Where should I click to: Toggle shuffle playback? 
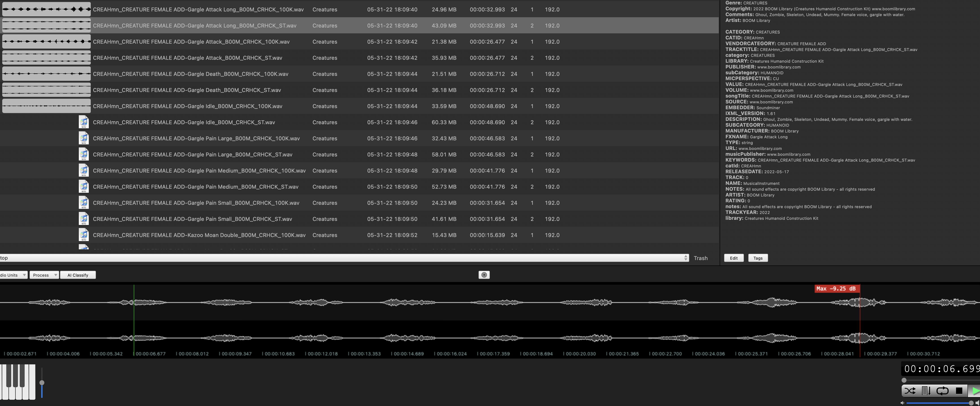click(910, 391)
